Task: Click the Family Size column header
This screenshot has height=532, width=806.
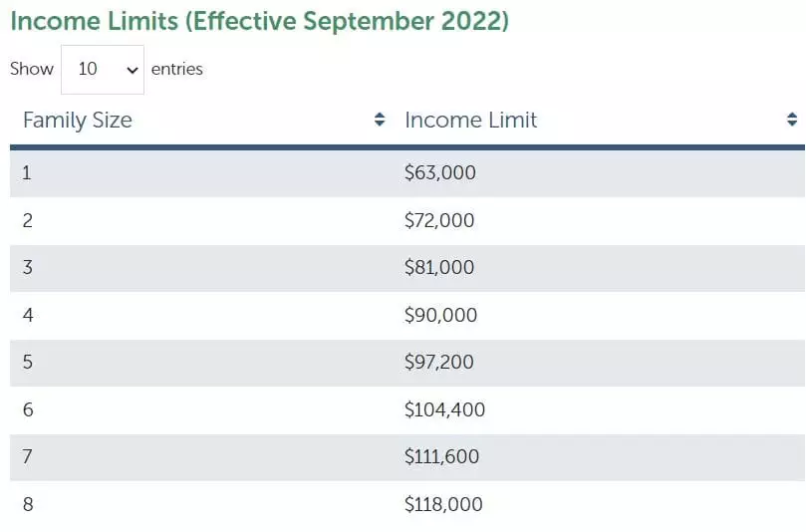Action: click(78, 121)
